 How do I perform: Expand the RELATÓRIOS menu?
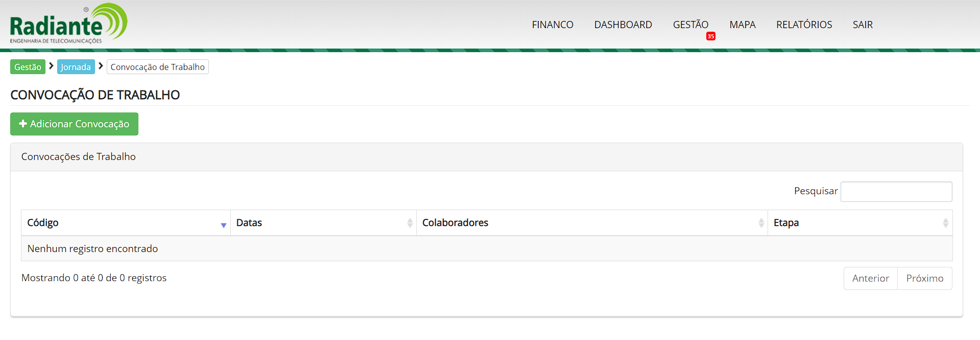tap(804, 25)
